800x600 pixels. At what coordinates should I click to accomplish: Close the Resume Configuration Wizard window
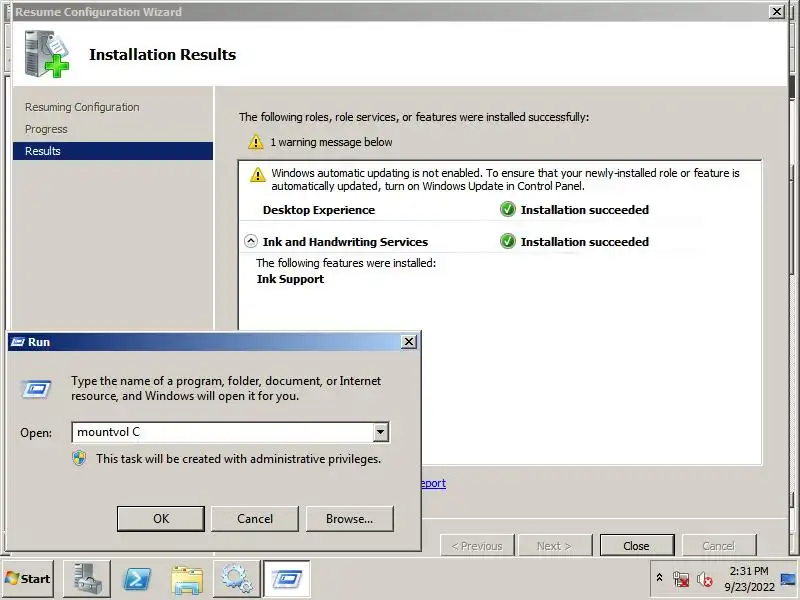pos(777,11)
